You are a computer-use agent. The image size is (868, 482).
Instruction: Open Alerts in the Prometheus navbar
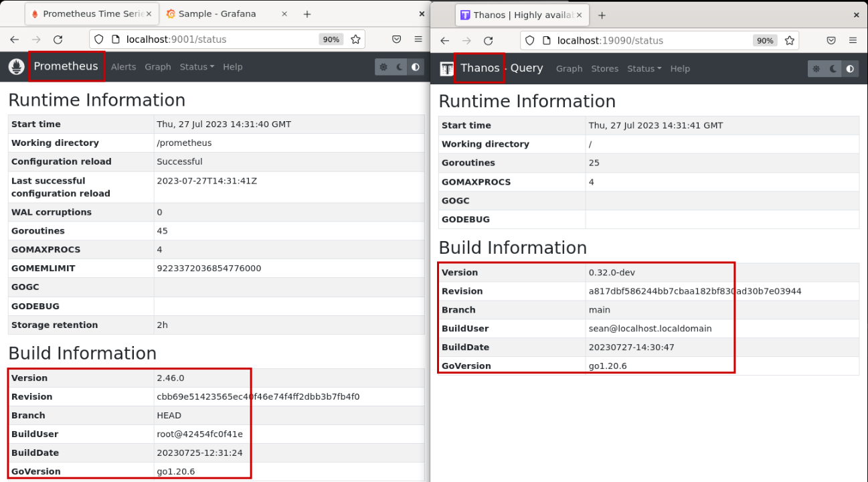click(123, 67)
